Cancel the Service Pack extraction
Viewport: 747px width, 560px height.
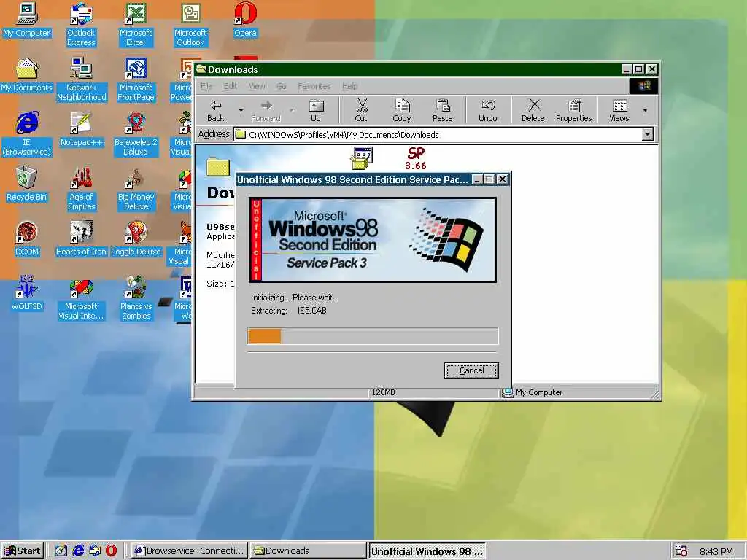pyautogui.click(x=471, y=370)
